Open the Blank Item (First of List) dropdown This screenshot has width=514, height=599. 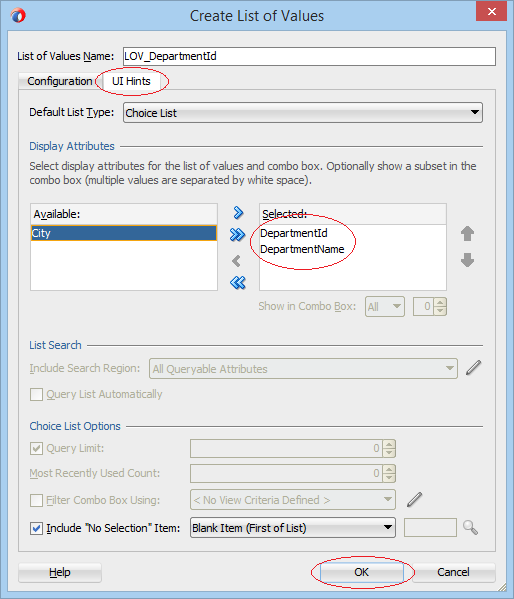tap(293, 528)
